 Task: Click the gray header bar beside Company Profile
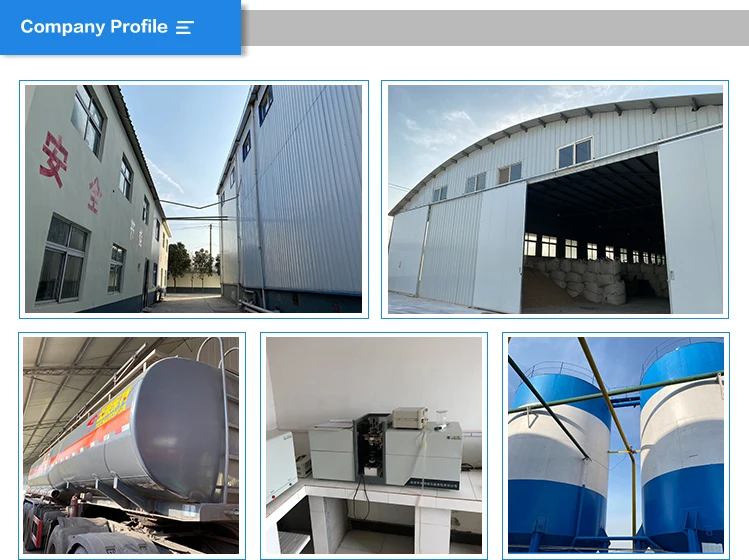495,28
